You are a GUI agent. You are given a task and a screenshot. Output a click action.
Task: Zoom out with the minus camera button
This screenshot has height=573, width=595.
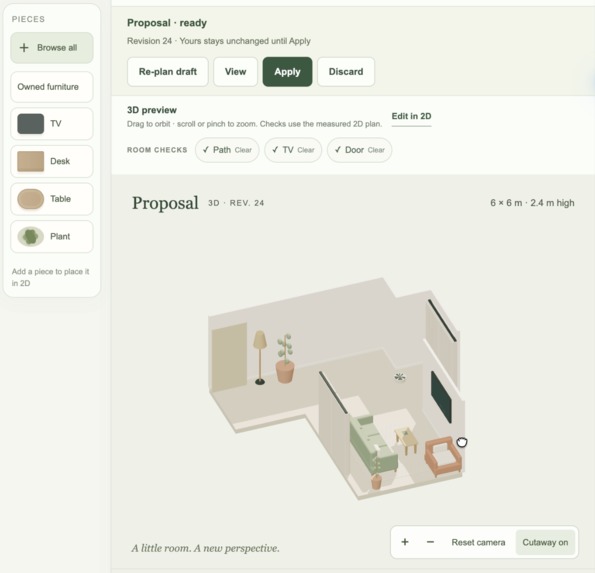click(430, 542)
